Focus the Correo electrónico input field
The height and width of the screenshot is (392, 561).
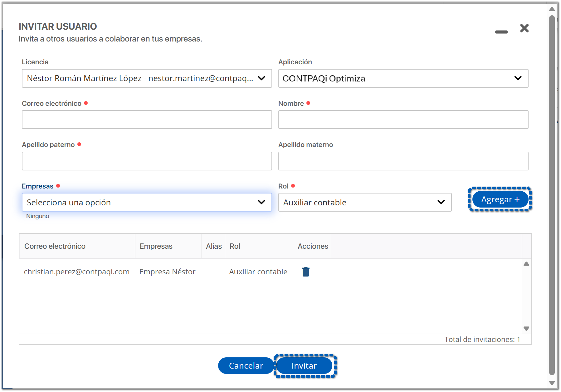point(147,120)
